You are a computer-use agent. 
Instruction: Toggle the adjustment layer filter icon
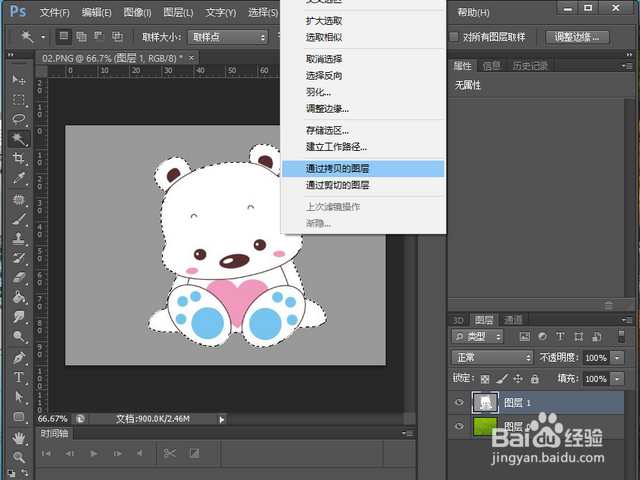coord(542,336)
